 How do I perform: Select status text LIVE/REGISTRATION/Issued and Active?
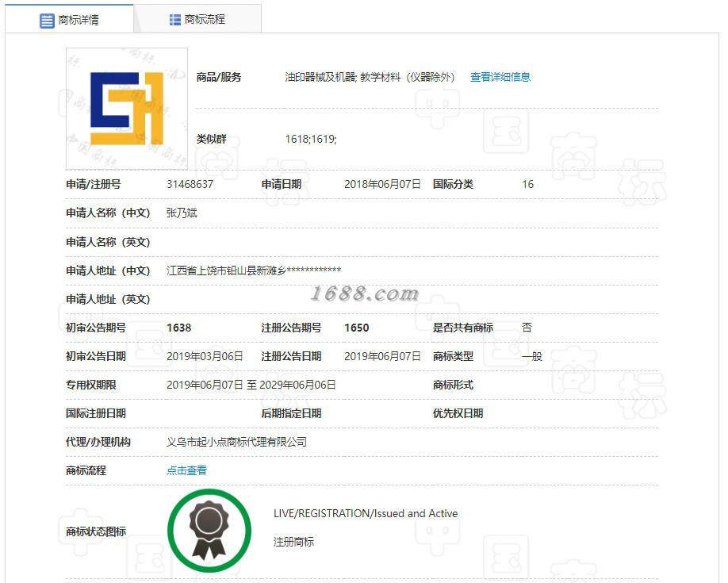pyautogui.click(x=366, y=513)
